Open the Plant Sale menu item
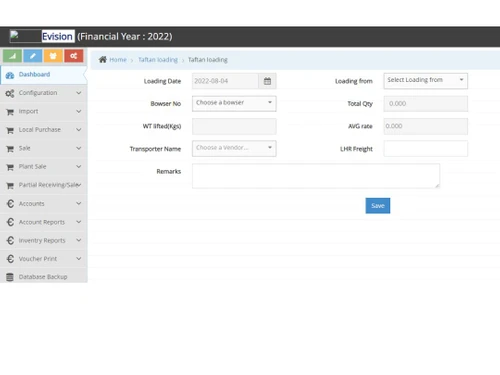This screenshot has width=500, height=375. [43, 167]
